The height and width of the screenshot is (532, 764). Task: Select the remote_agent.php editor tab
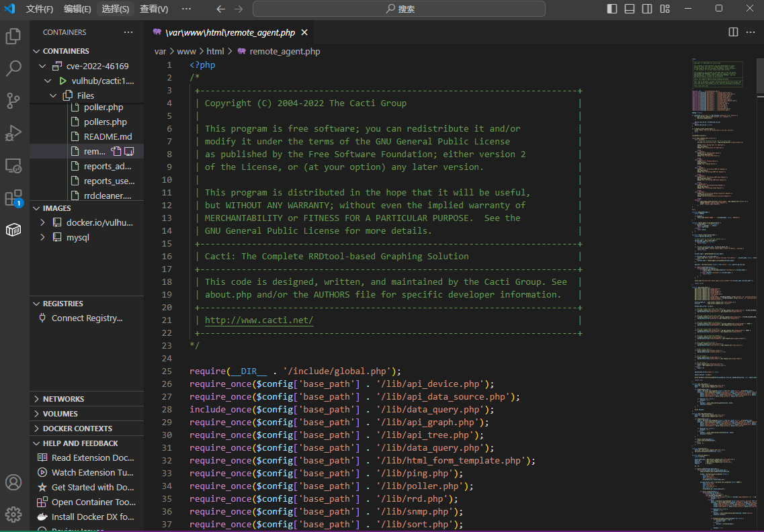click(230, 32)
